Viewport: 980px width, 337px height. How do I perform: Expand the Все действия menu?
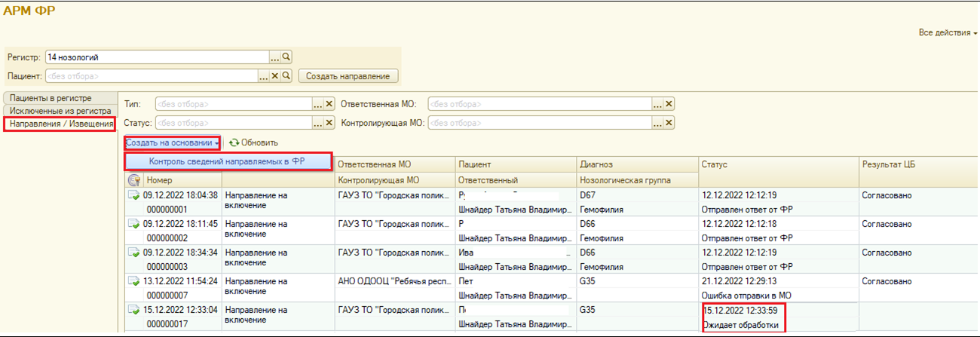pyautogui.click(x=948, y=33)
